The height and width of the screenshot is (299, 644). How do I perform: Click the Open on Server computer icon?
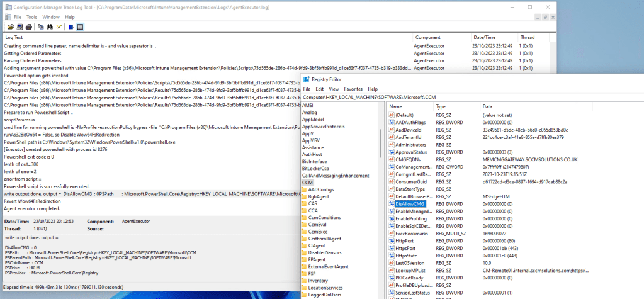pos(20,27)
